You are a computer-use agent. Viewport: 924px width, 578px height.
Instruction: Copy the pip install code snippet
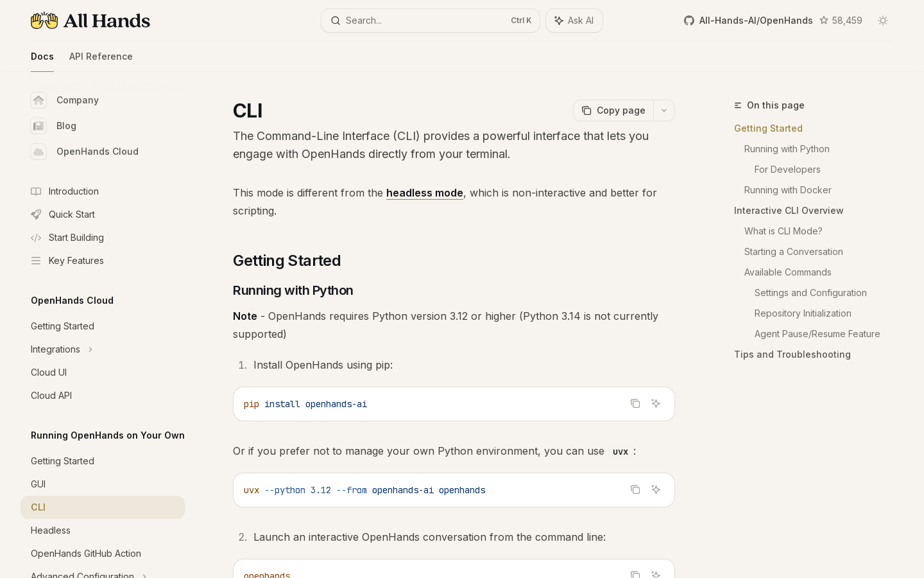pyautogui.click(x=635, y=403)
